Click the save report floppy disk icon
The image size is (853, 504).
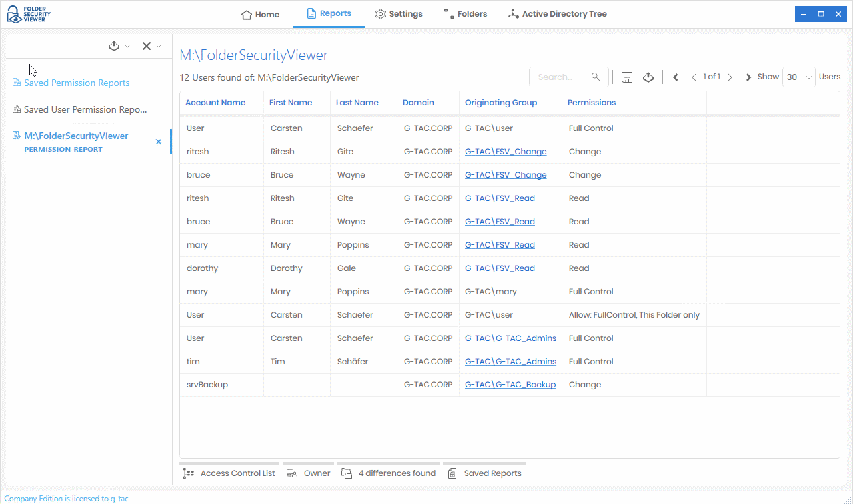point(626,77)
